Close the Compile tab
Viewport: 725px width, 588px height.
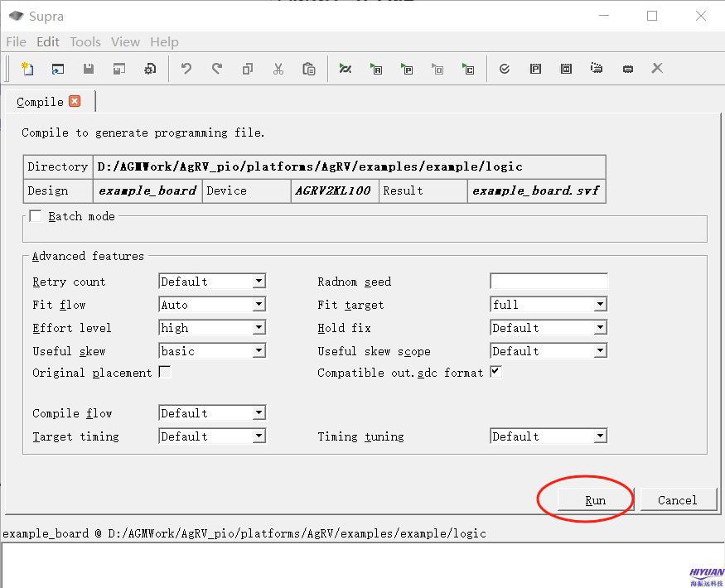coord(75,101)
